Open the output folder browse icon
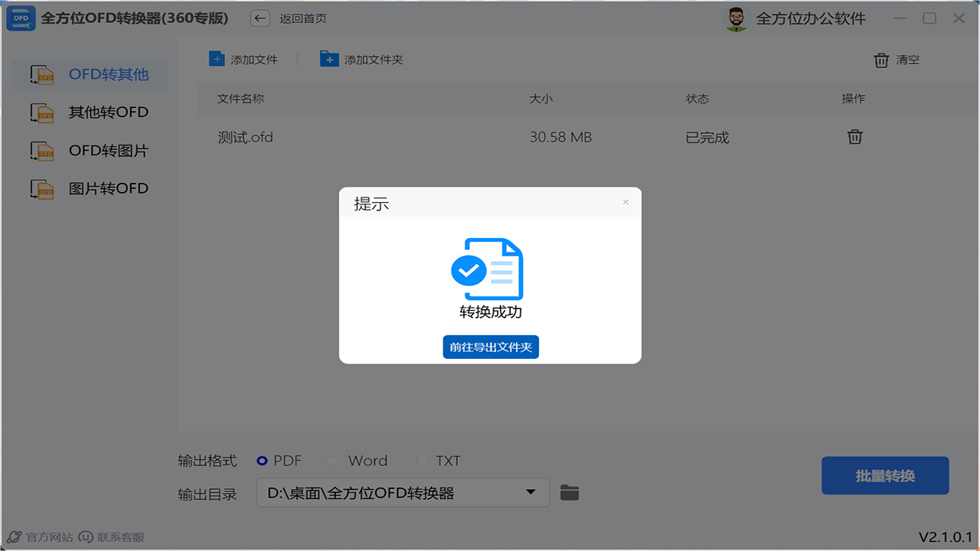The width and height of the screenshot is (980, 551). point(569,493)
